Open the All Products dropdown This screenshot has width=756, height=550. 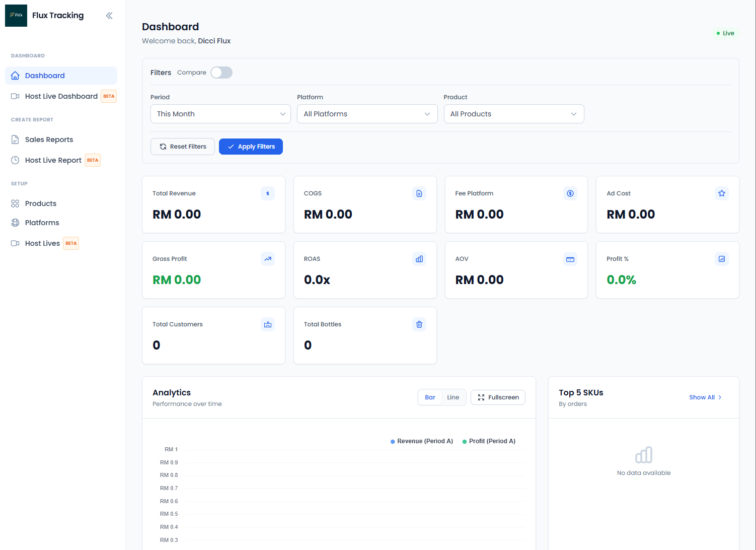pos(513,114)
